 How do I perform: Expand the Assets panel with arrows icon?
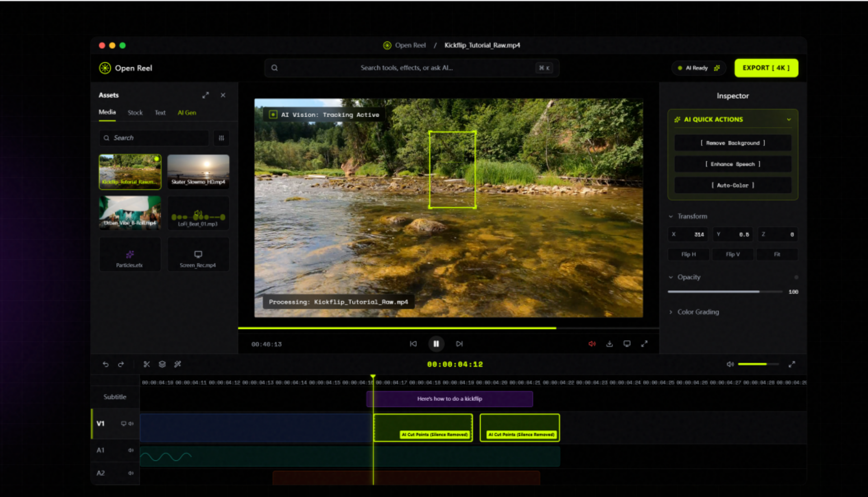point(206,95)
